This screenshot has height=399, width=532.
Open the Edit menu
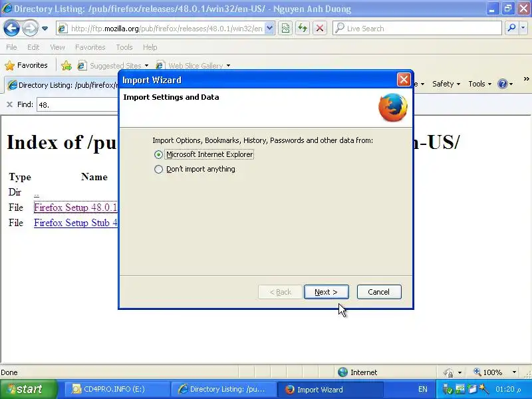click(33, 47)
